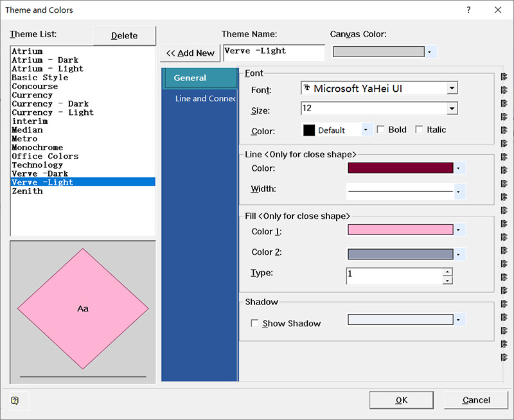The height and width of the screenshot is (420, 514).
Task: Decrease fill Type with the down arrow
Action: click(x=447, y=280)
